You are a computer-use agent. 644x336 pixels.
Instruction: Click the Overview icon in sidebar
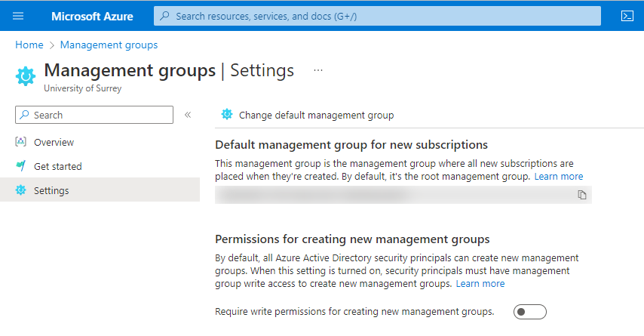(x=20, y=142)
